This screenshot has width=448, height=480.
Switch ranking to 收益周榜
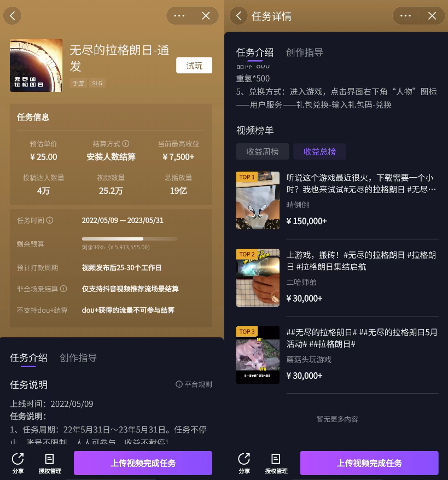coord(262,152)
